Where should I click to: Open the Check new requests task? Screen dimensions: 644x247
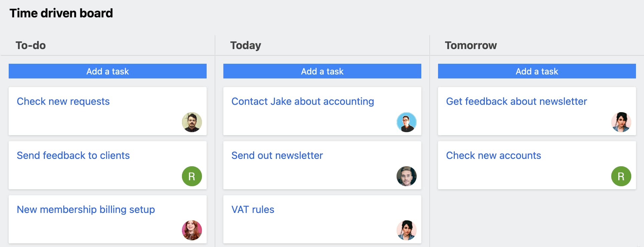point(63,101)
